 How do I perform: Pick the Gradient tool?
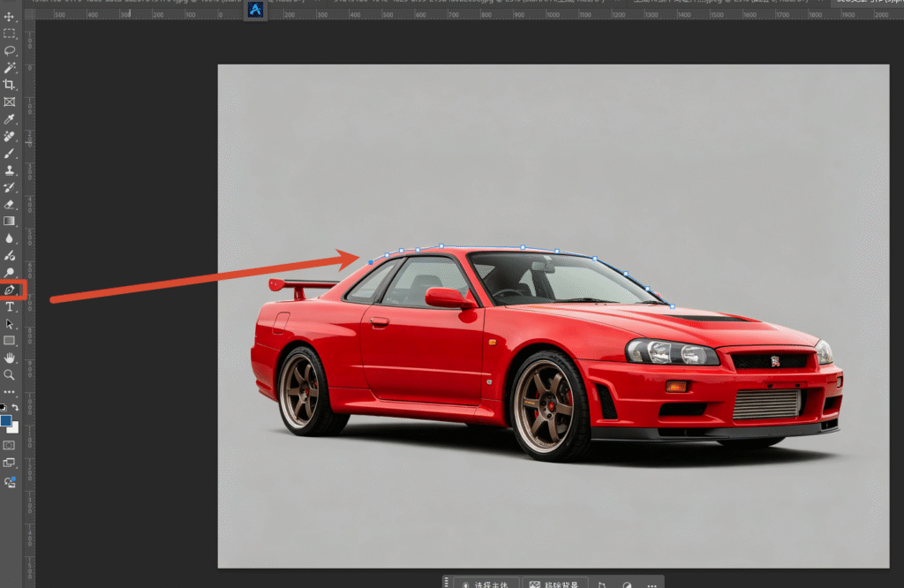pyautogui.click(x=9, y=222)
